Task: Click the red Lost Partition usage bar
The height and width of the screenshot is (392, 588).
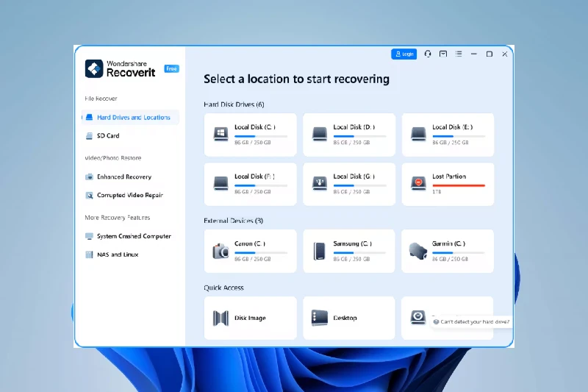Action: 459,185
